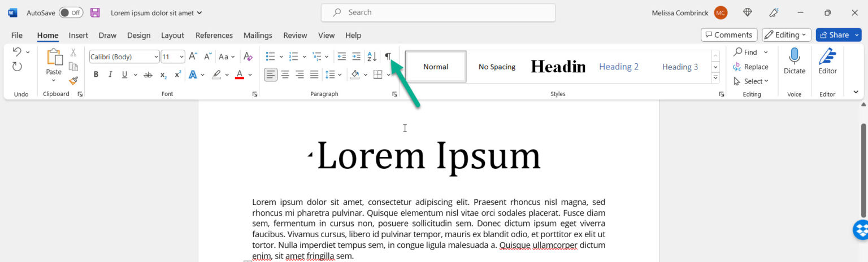Toggle the Show/Hide paragraph marks button
Screen dimensions: 868x262
(388, 56)
